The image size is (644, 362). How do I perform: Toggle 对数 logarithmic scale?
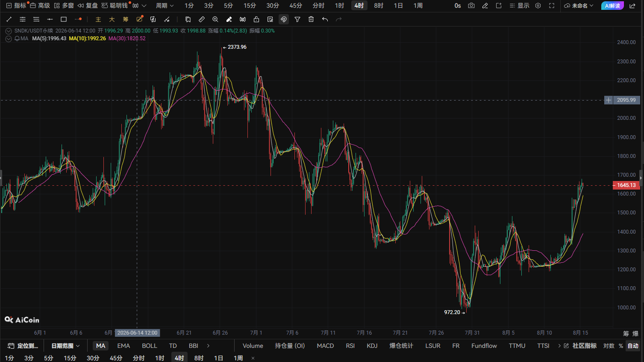pyautogui.click(x=609, y=346)
